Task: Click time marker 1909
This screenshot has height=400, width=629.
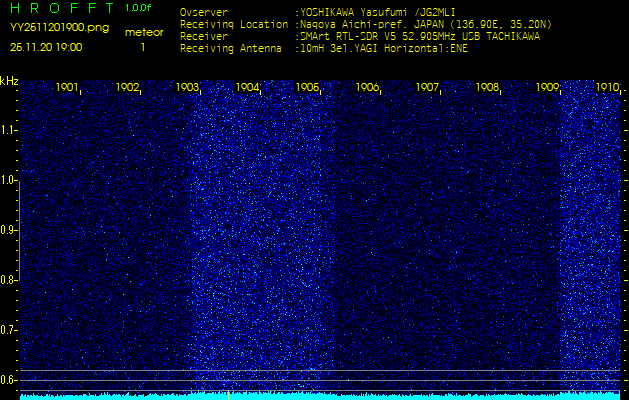Action: (x=548, y=87)
